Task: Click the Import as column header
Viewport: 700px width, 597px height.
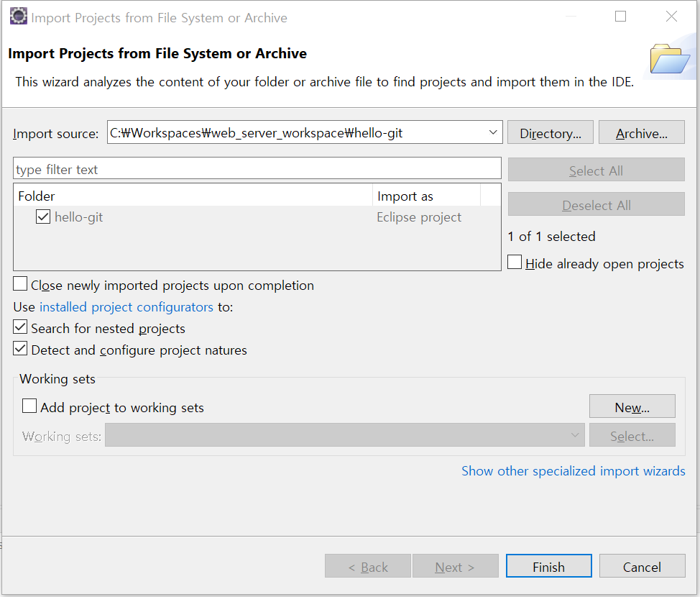Action: click(x=426, y=196)
